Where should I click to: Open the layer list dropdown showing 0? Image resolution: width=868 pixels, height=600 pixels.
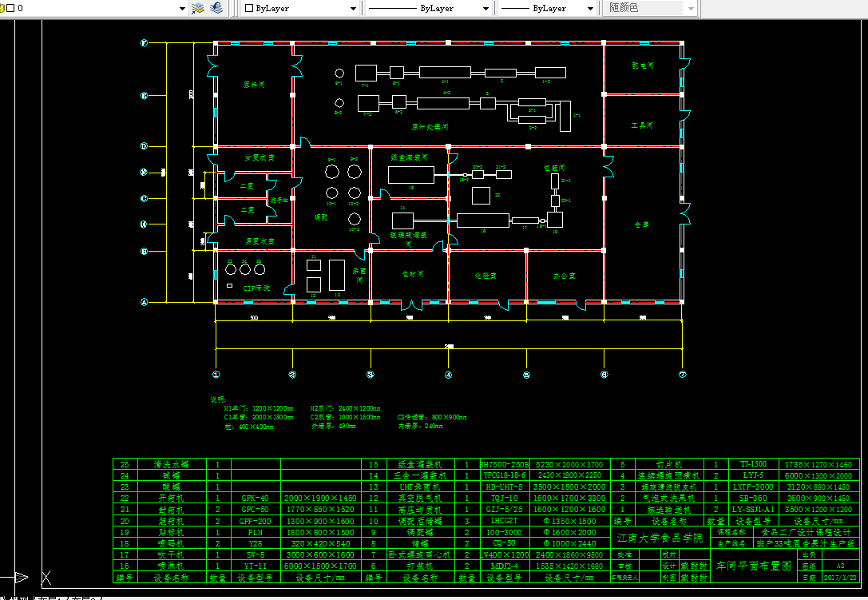click(x=183, y=8)
